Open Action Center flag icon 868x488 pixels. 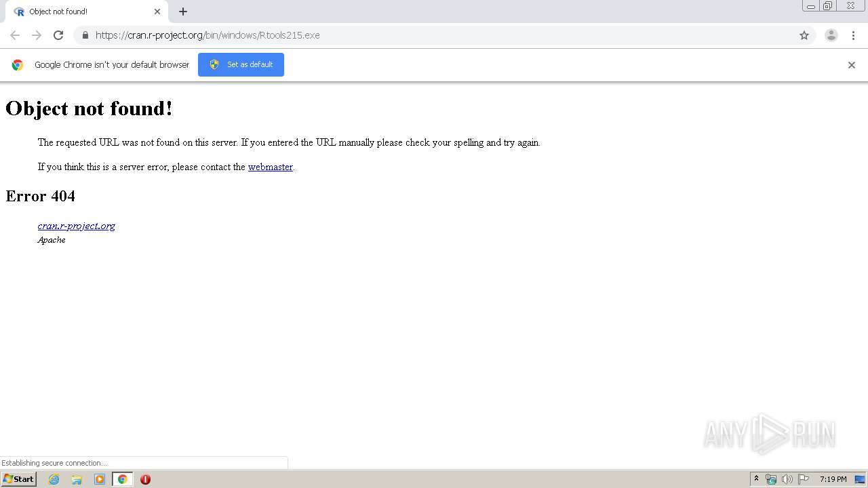pyautogui.click(x=804, y=479)
